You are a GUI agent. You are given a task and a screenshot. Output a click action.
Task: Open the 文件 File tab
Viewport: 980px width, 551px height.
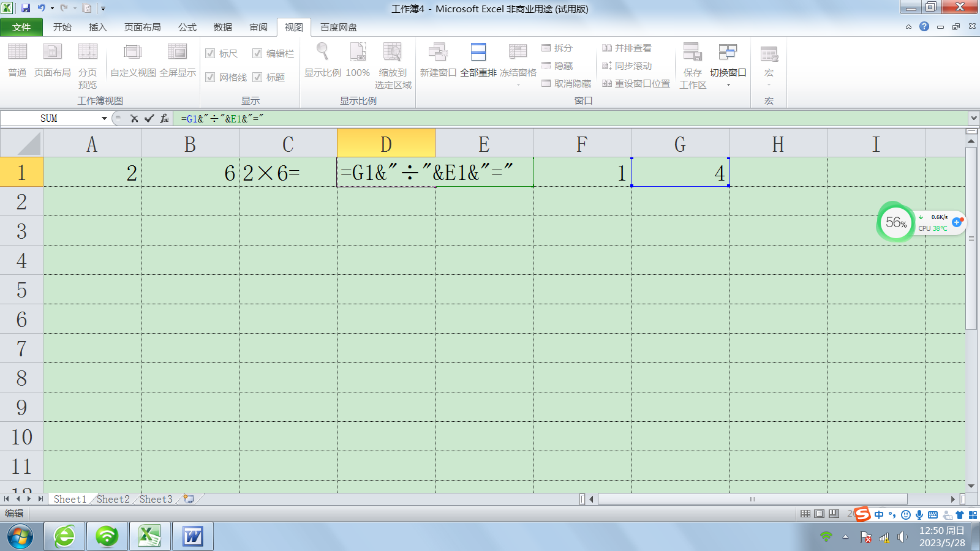coord(21,27)
